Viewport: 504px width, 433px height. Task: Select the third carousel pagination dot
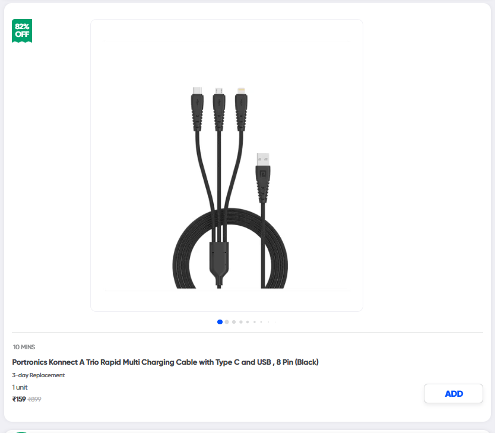coord(234,322)
